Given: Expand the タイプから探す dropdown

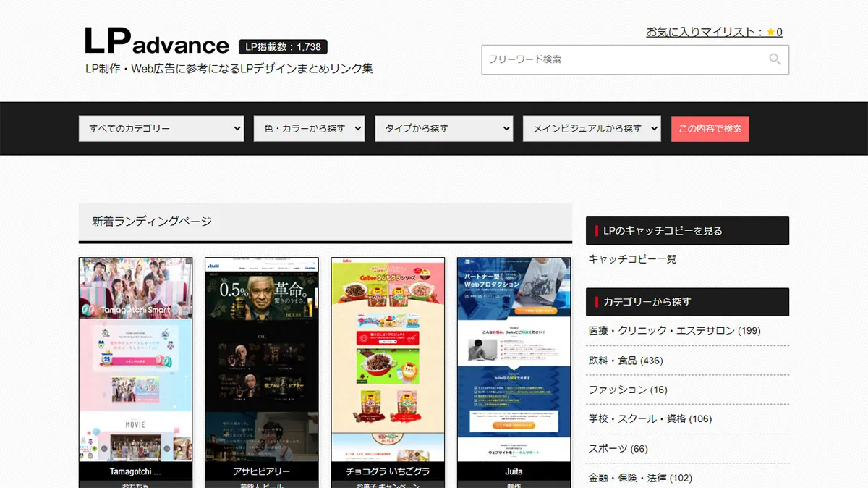Looking at the screenshot, I should click(443, 129).
